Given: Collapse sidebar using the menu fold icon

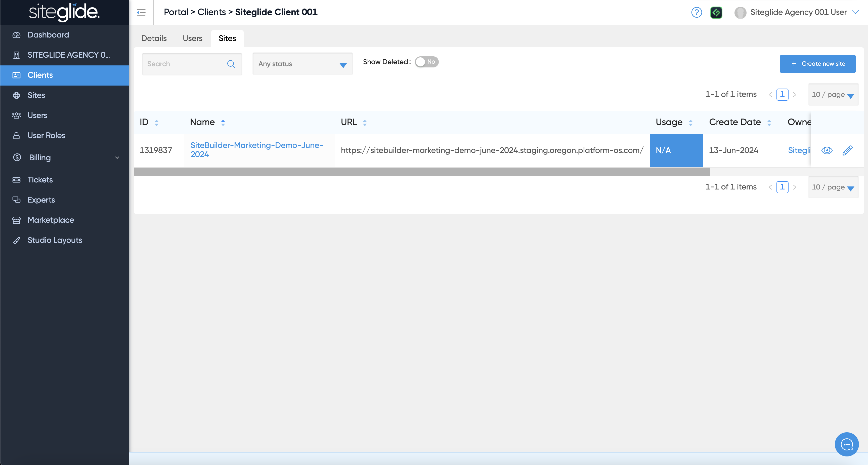Looking at the screenshot, I should pos(141,13).
